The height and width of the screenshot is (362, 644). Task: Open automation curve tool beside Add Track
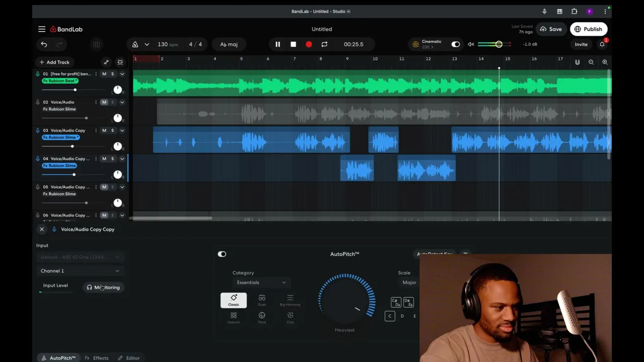click(106, 62)
